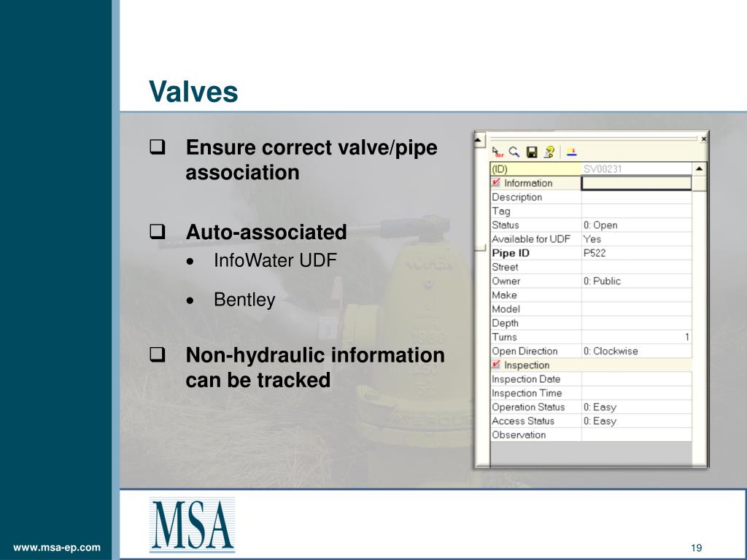This screenshot has height=560, width=747.
Task: Click the Valves slide title
Action: pyautogui.click(x=193, y=91)
